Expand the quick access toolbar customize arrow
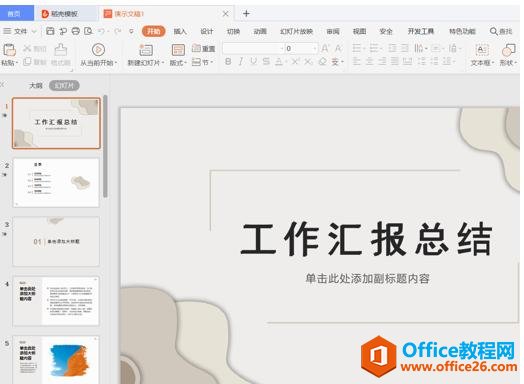Screen dimensions: 524x384 pos(131,31)
